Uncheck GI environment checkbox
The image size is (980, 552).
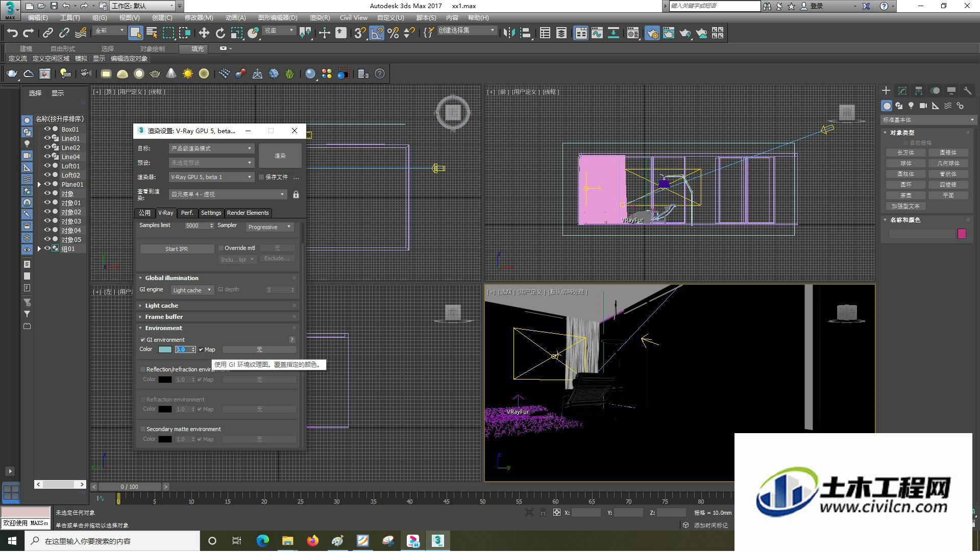[x=143, y=340]
